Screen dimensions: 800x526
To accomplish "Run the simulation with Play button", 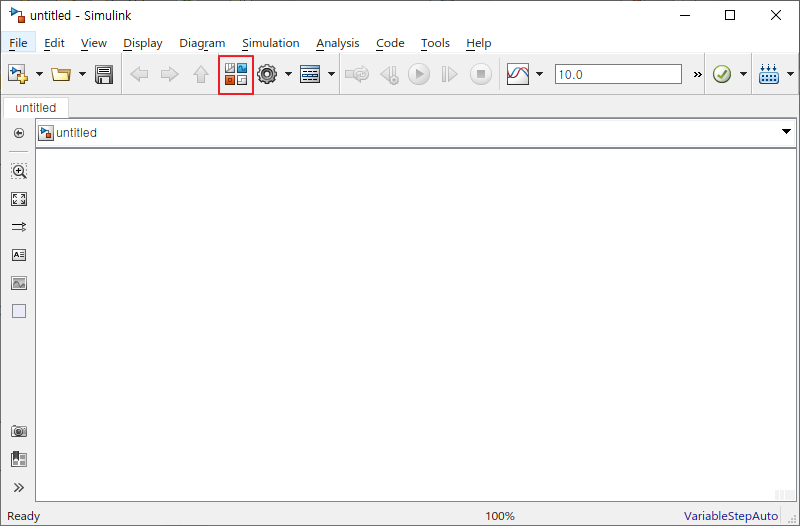I will click(x=419, y=74).
